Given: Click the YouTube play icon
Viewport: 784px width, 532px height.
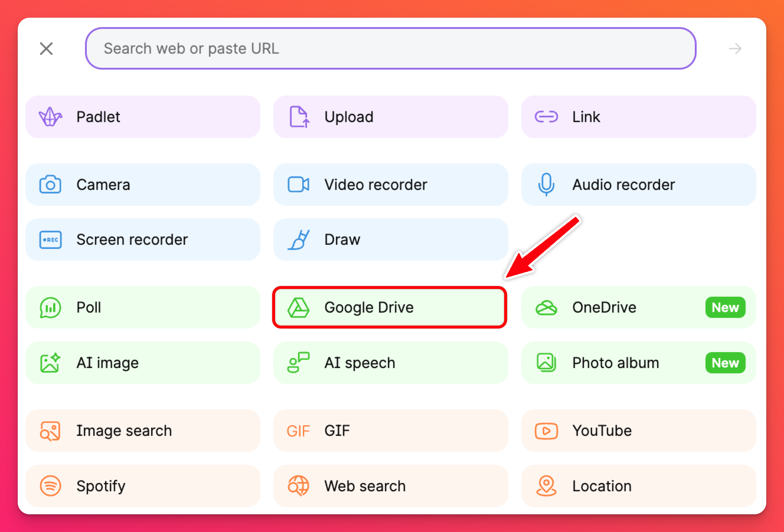Looking at the screenshot, I should click(546, 431).
